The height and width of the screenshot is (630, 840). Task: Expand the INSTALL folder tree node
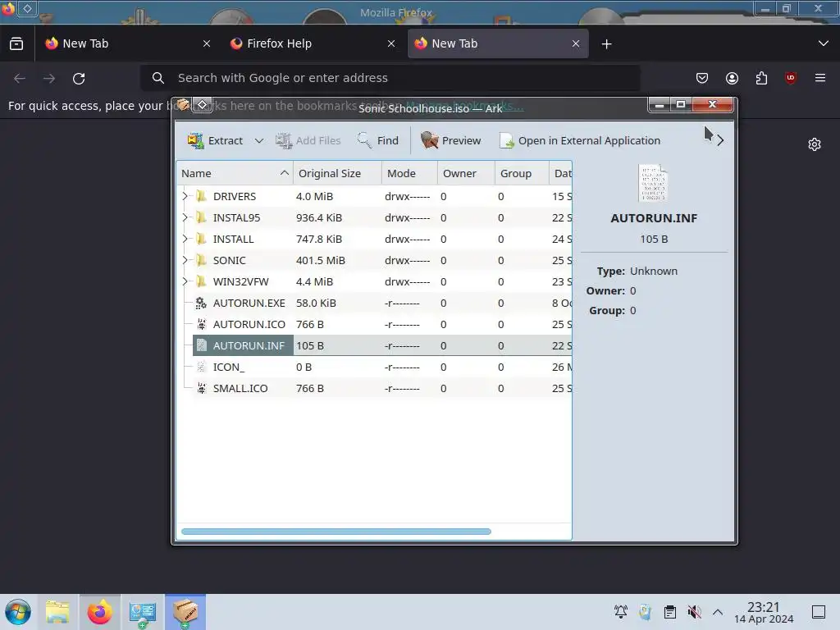coord(185,239)
